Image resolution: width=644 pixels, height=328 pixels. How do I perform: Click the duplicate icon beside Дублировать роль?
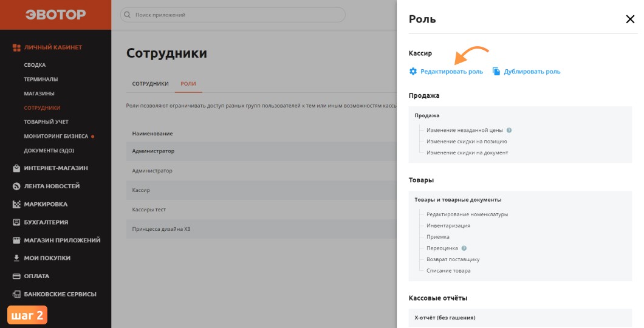coord(496,72)
